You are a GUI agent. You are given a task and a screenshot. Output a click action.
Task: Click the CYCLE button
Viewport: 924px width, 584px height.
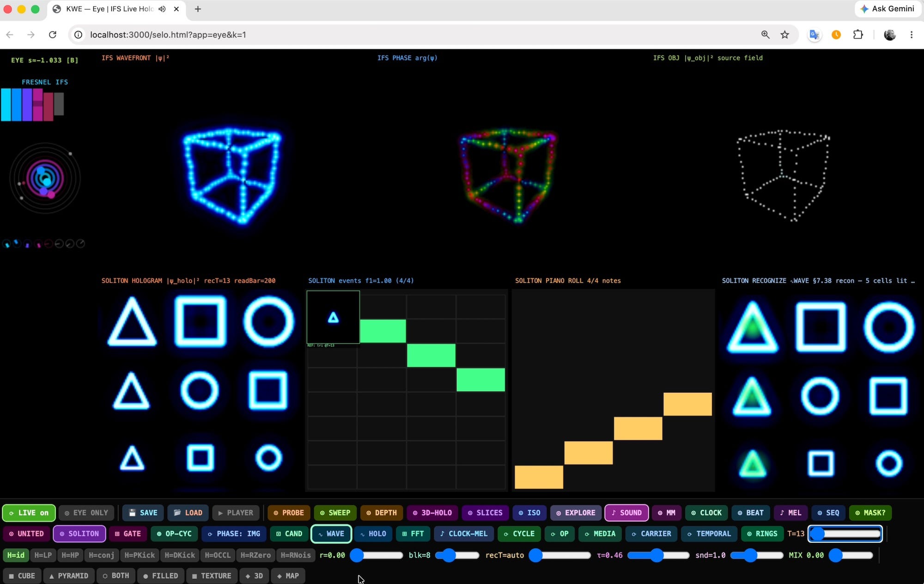click(519, 534)
